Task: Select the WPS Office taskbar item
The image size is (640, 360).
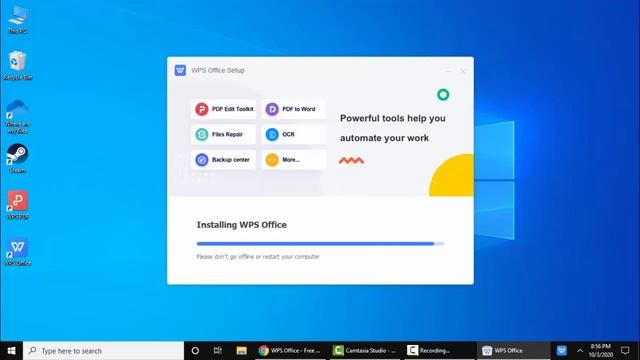Action: [x=513, y=351]
